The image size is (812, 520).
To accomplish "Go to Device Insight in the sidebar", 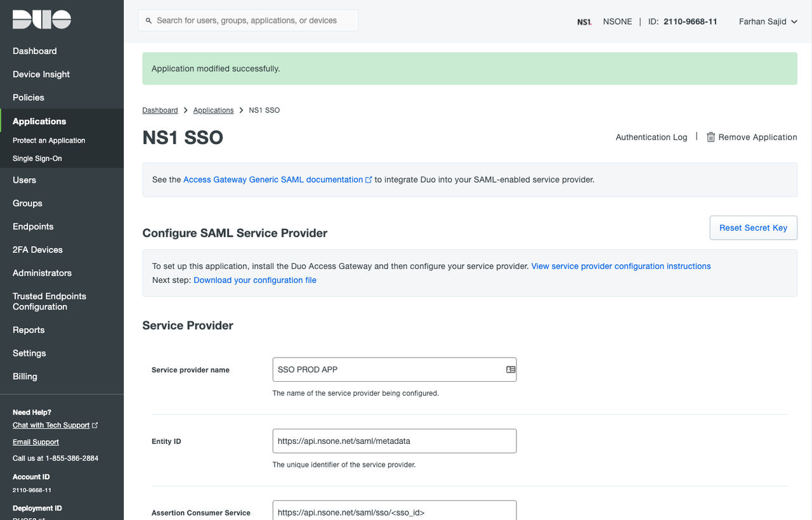I will [x=41, y=74].
